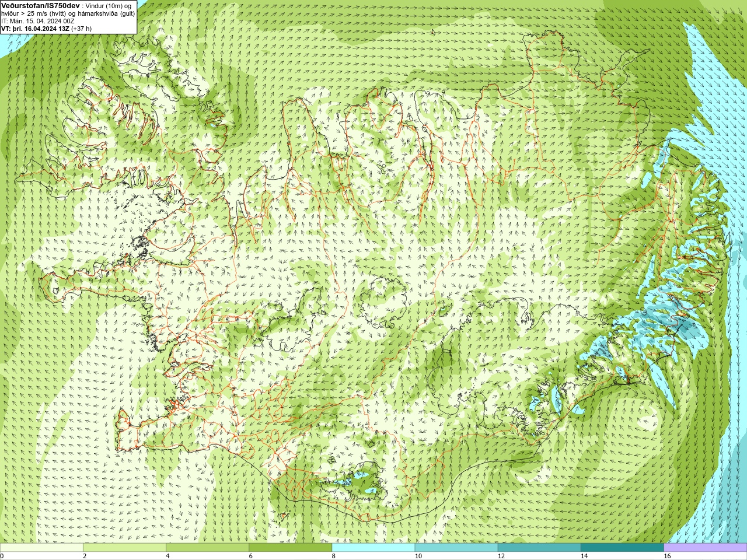
Task: Click the legend tick label '8'
Action: pos(333,556)
